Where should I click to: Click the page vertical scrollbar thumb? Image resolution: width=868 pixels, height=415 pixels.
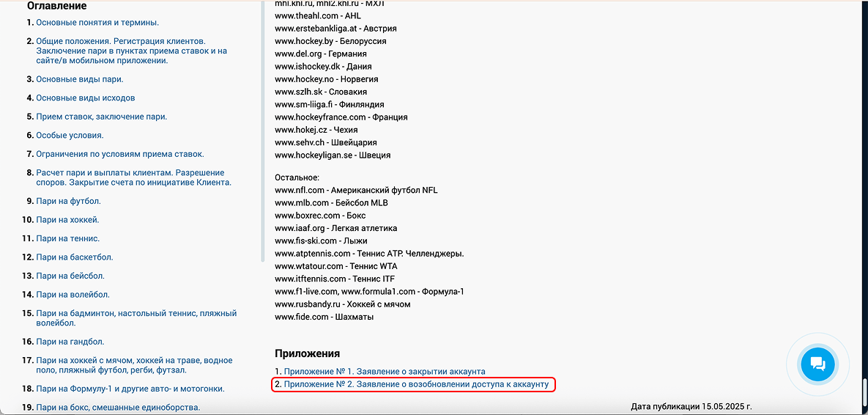coord(864,392)
